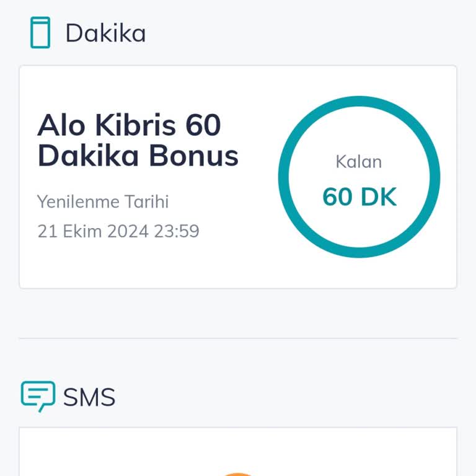Tap the Alo Kibris 60 title line
Image resolution: width=476 pixels, height=476 pixels.
click(129, 125)
